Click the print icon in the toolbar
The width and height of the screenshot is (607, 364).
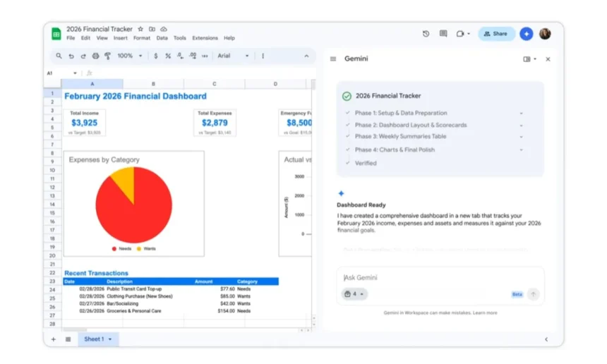[95, 56]
